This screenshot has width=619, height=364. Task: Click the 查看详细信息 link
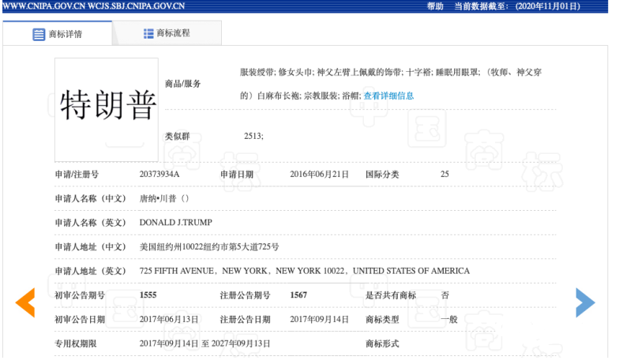click(388, 96)
